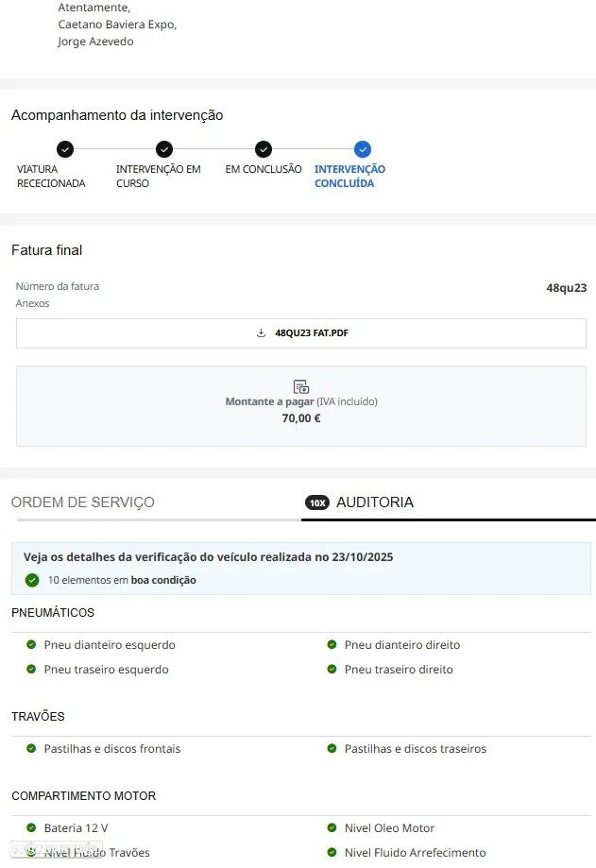Click the blue Intervenção Concluída step checkmark
Image resolution: width=596 pixels, height=868 pixels.
point(363,149)
